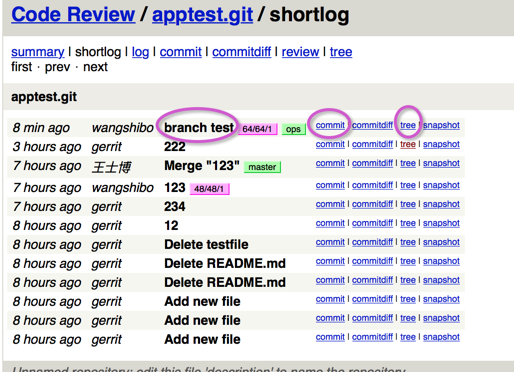Select '8 min ago' timestamp text
The height and width of the screenshot is (372, 514).
[x=41, y=128]
